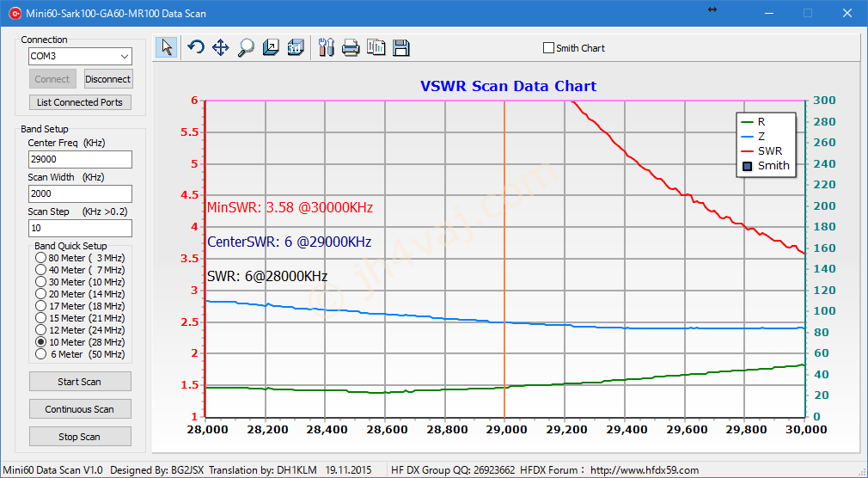Select 15 Meter (21 MHz) band

tap(40, 318)
